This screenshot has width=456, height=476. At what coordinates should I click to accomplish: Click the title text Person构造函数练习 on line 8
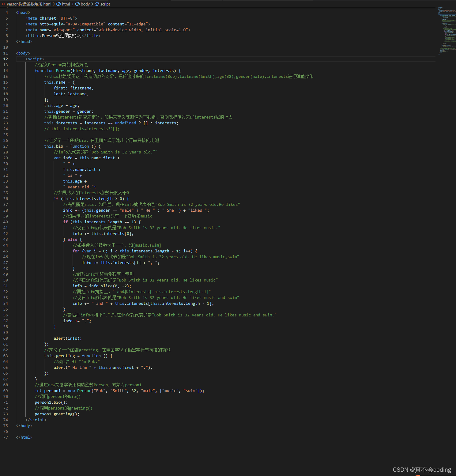coord(62,36)
